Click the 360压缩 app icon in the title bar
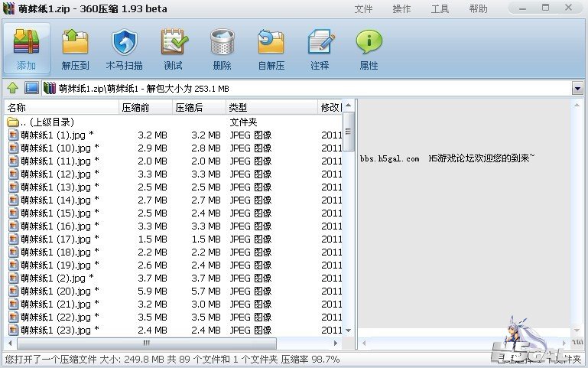588x368 pixels. (x=9, y=8)
